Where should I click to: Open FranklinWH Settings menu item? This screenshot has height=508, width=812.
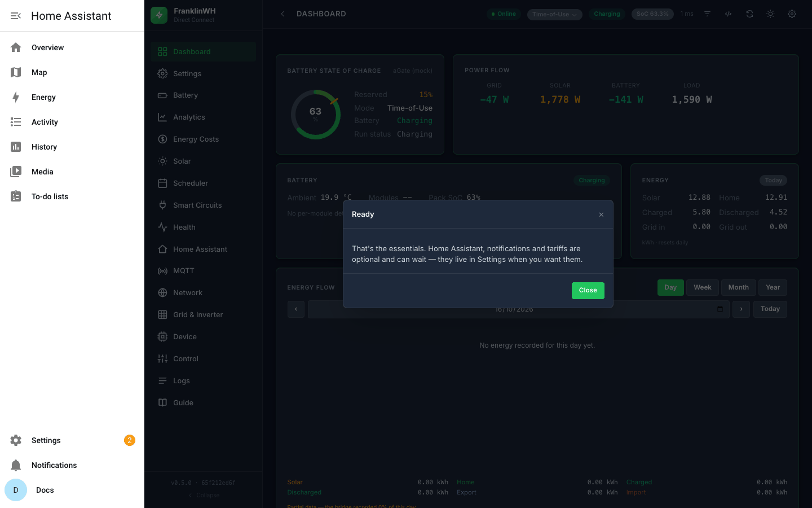point(203,73)
